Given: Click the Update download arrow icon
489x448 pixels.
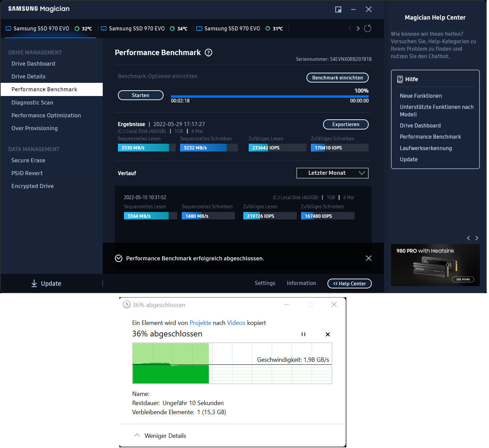Looking at the screenshot, I should tap(34, 283).
